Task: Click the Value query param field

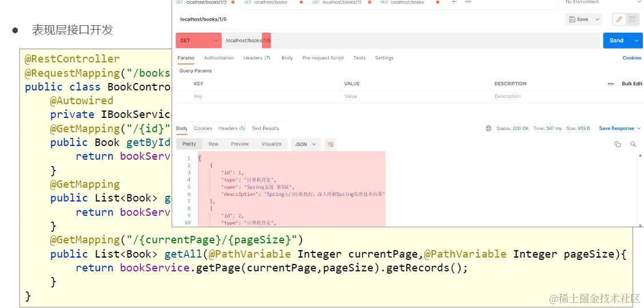Action: (x=415, y=96)
